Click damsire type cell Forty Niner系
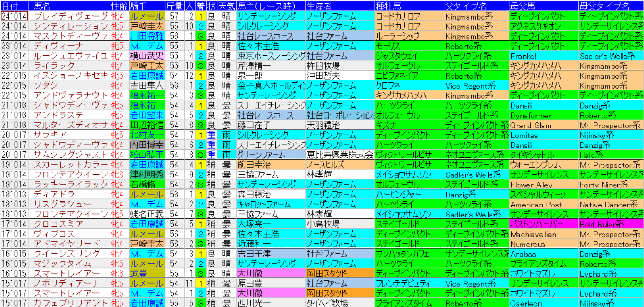 click(611, 185)
